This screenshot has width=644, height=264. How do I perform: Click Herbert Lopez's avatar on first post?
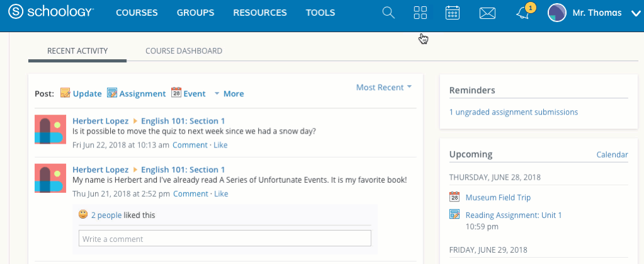(50, 130)
